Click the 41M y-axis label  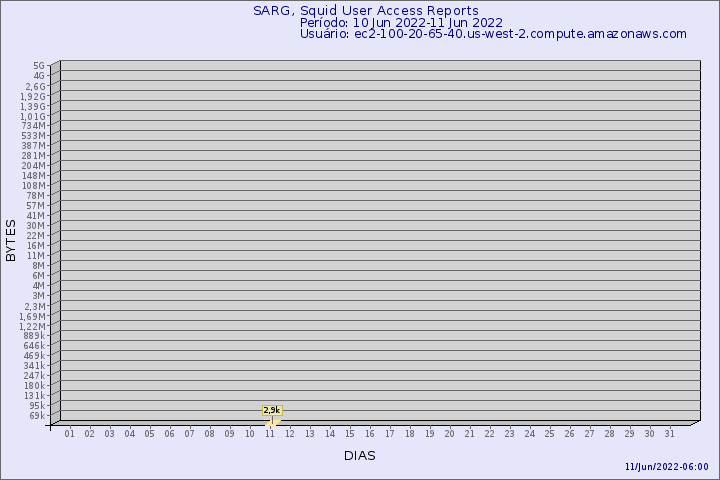[35, 216]
